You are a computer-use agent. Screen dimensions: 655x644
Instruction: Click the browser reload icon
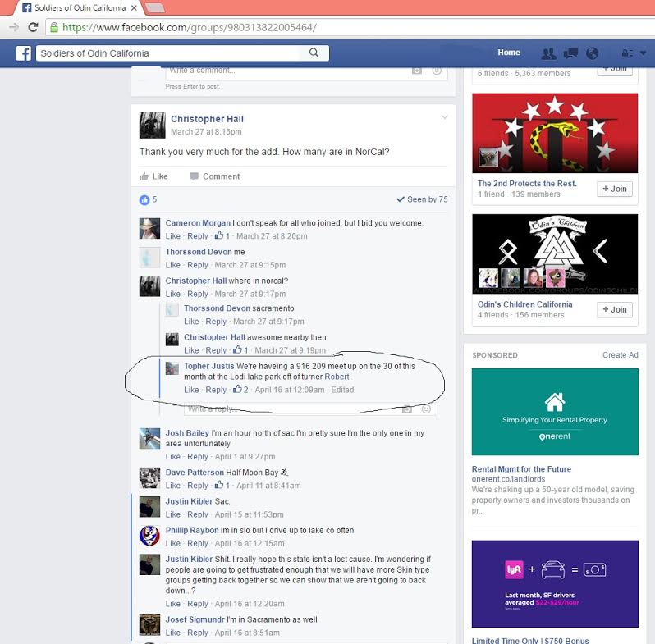[x=33, y=27]
